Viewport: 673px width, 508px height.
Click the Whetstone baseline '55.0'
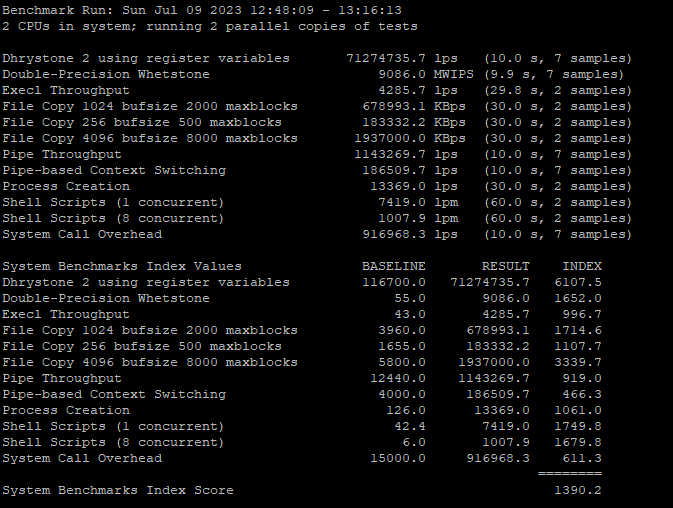click(x=410, y=299)
